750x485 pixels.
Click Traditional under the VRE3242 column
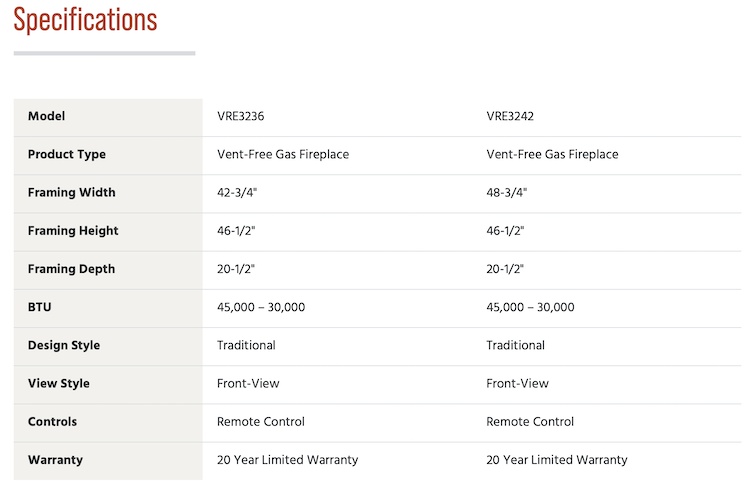(x=515, y=345)
